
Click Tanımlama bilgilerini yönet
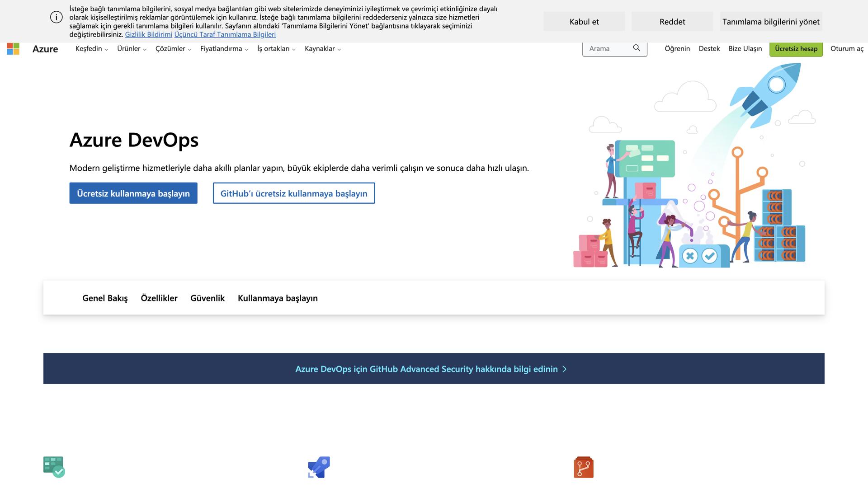tap(771, 21)
